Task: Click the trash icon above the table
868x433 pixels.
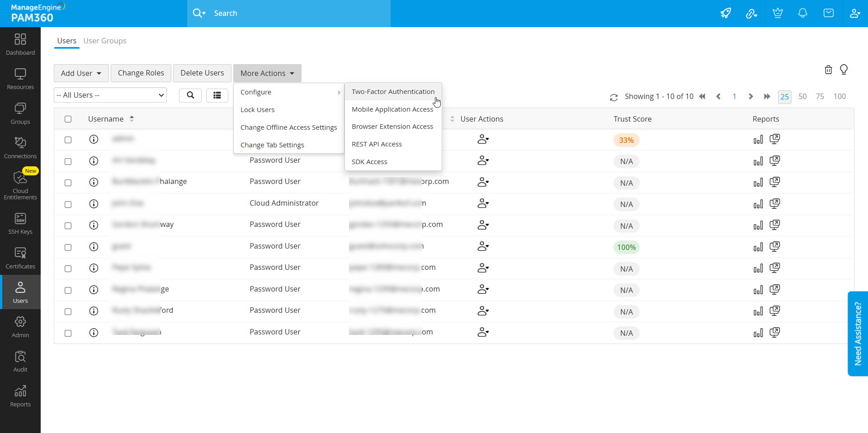Action: coord(828,70)
